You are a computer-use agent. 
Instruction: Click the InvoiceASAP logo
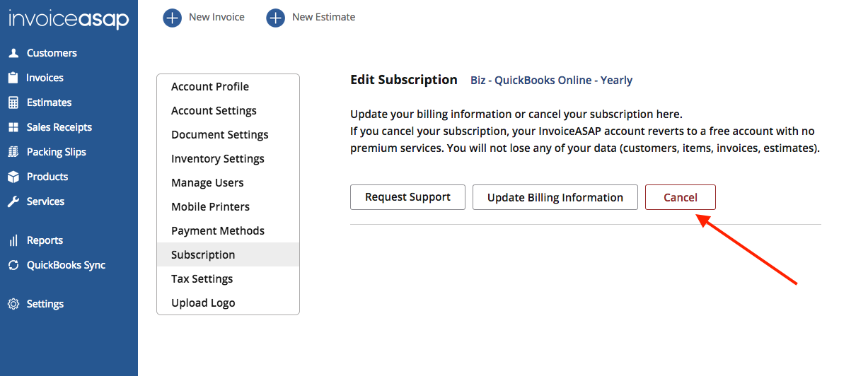[x=69, y=19]
